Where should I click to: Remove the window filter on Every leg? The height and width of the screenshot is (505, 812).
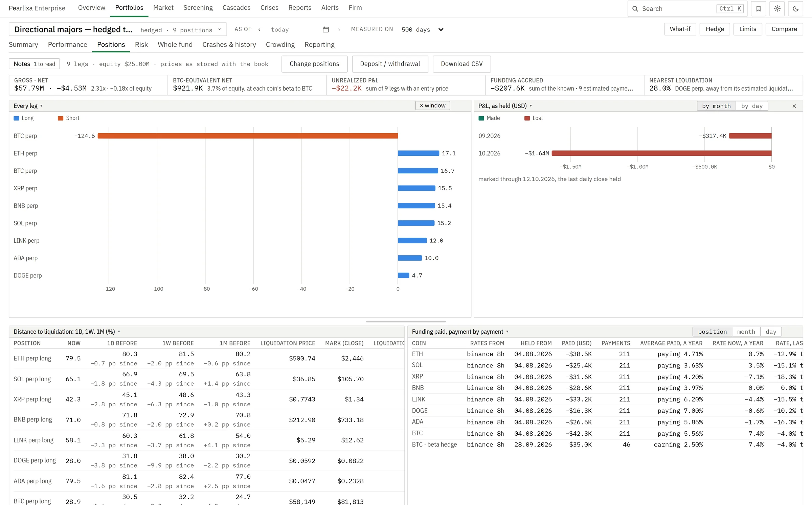point(432,106)
